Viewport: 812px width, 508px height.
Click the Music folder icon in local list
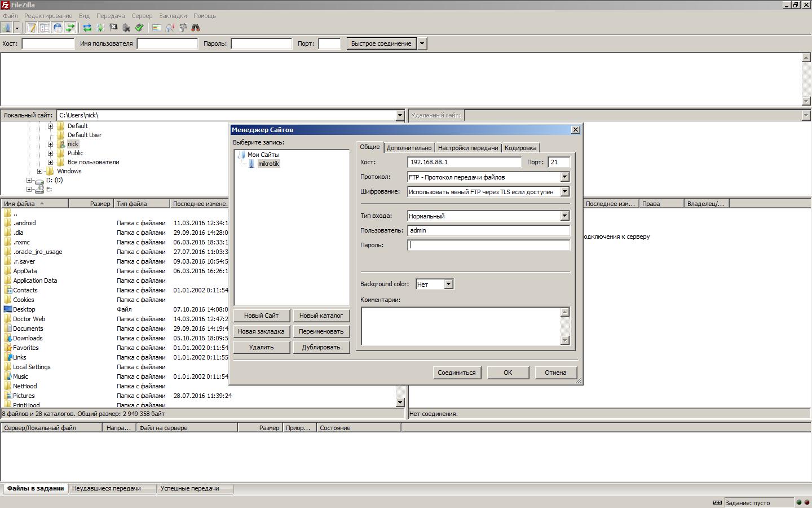point(8,376)
